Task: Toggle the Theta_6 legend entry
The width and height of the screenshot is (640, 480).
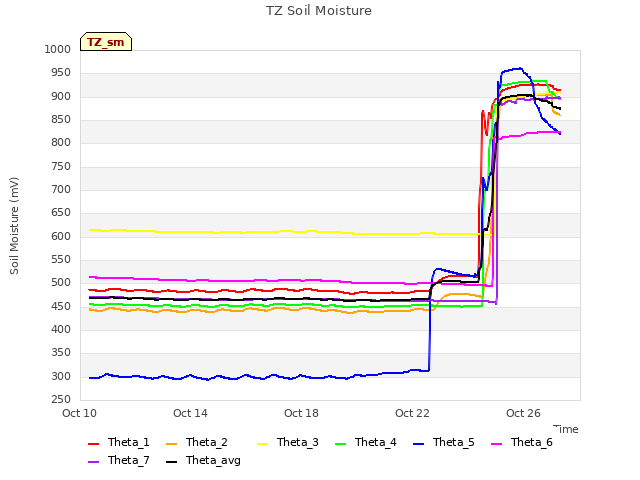Action: [x=522, y=442]
